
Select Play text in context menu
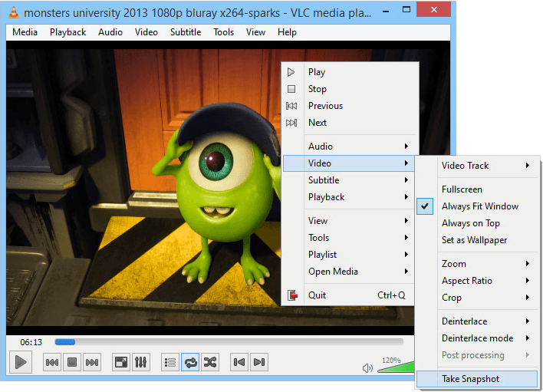[317, 72]
